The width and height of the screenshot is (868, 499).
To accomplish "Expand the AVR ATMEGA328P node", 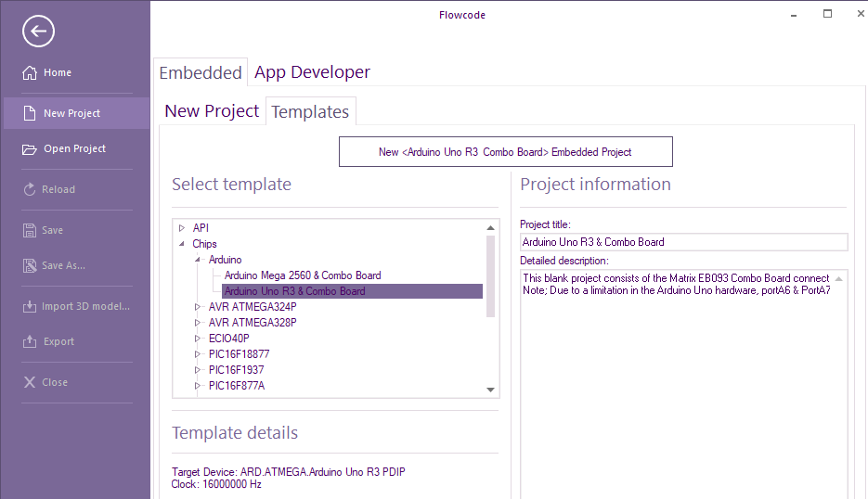I will [198, 323].
